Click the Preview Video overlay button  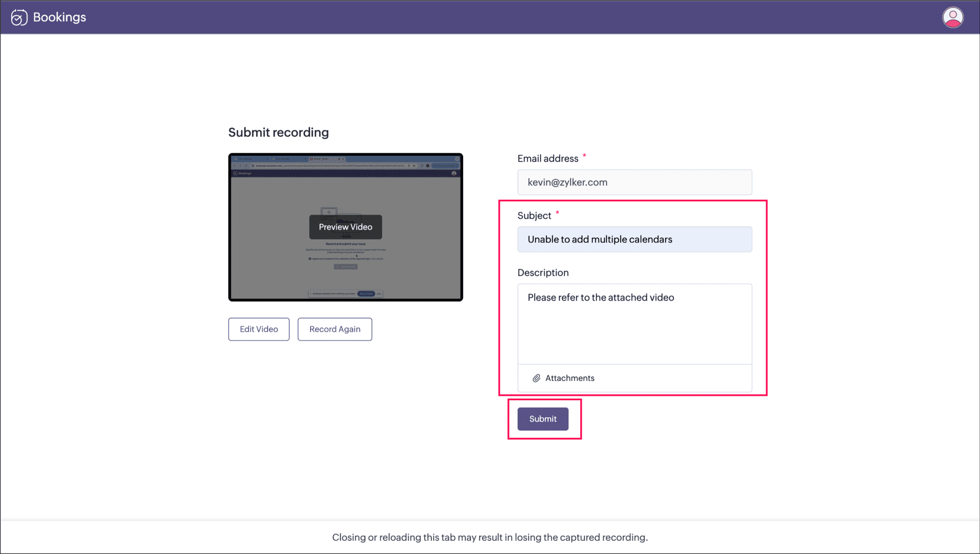pyautogui.click(x=345, y=227)
